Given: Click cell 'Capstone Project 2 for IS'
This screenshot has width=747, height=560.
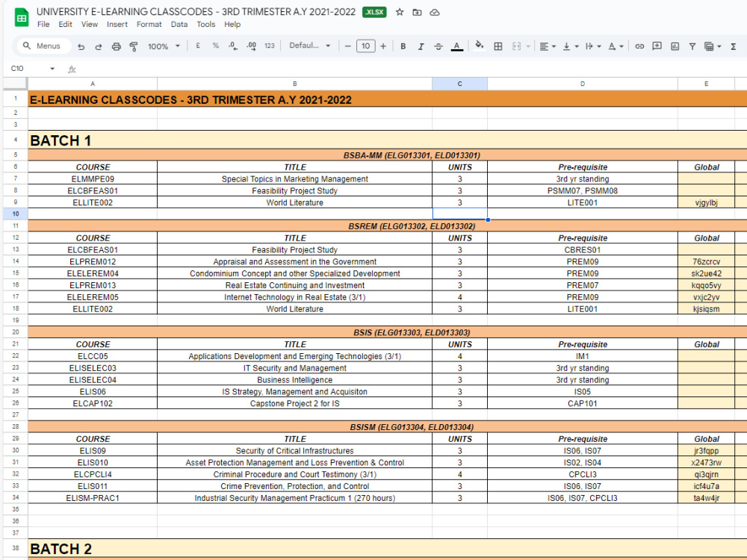Looking at the screenshot, I should (295, 403).
